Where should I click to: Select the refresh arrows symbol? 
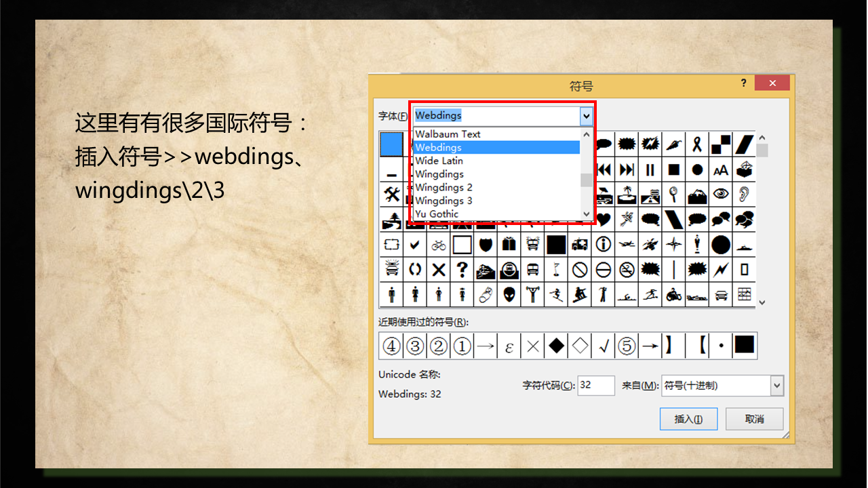[415, 270]
